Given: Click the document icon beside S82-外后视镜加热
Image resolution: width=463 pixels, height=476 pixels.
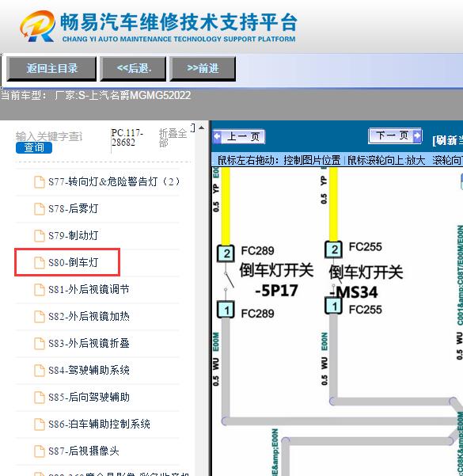Looking at the screenshot, I should 39,317.
